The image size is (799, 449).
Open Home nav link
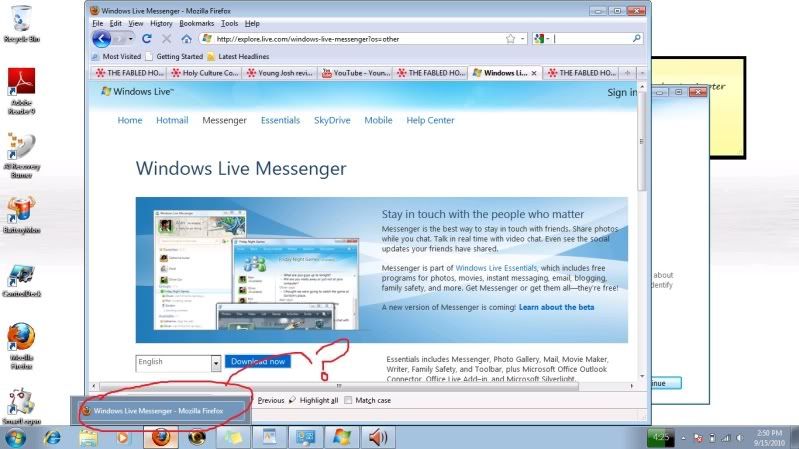tap(129, 120)
